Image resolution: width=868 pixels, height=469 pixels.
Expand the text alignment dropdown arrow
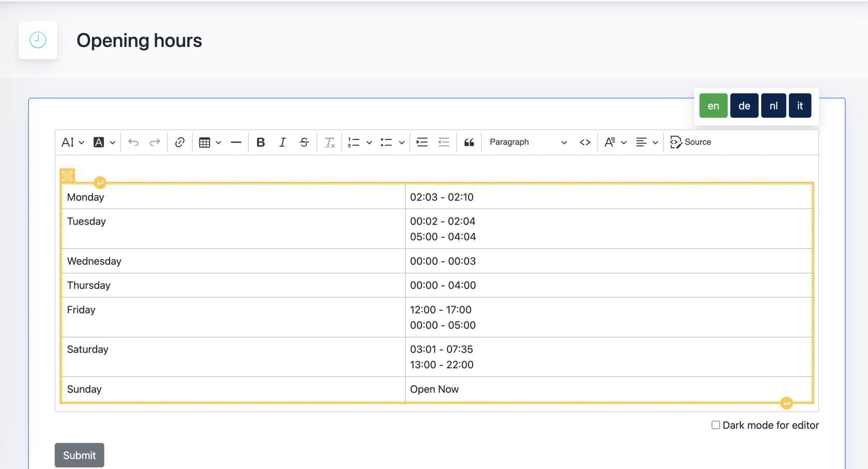(655, 143)
